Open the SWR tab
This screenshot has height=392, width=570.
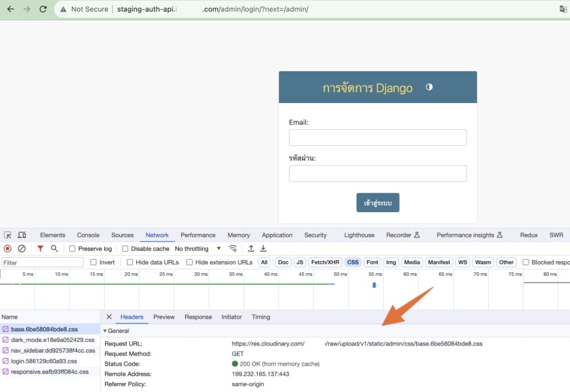556,236
